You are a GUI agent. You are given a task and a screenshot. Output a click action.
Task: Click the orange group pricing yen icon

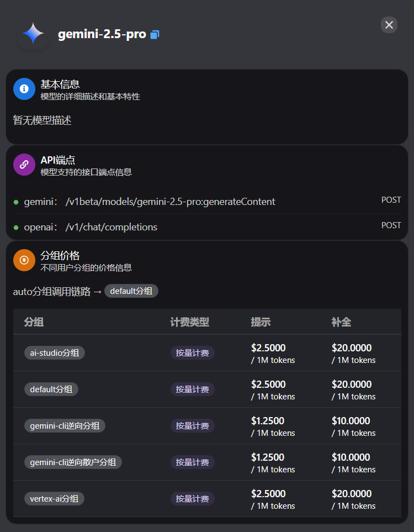(x=24, y=260)
